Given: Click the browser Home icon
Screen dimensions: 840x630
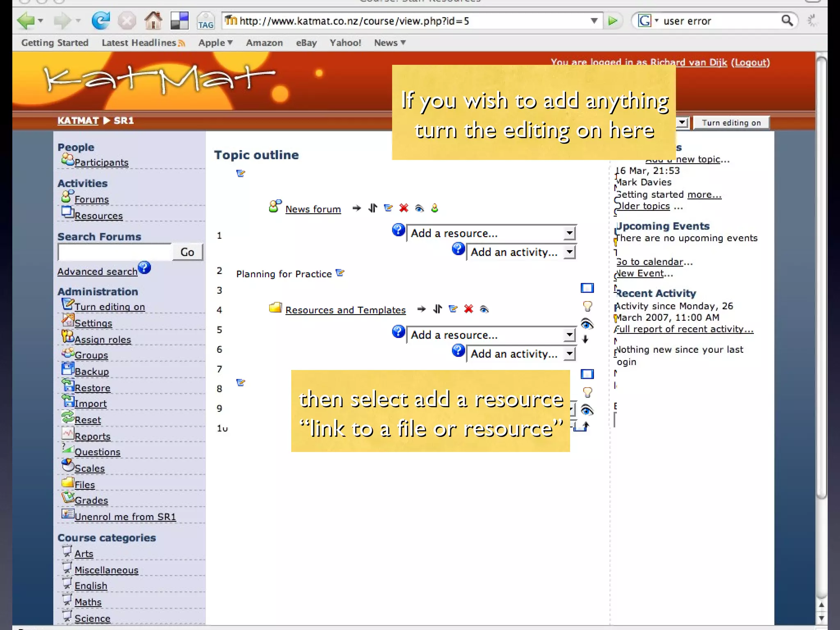Looking at the screenshot, I should [x=153, y=21].
